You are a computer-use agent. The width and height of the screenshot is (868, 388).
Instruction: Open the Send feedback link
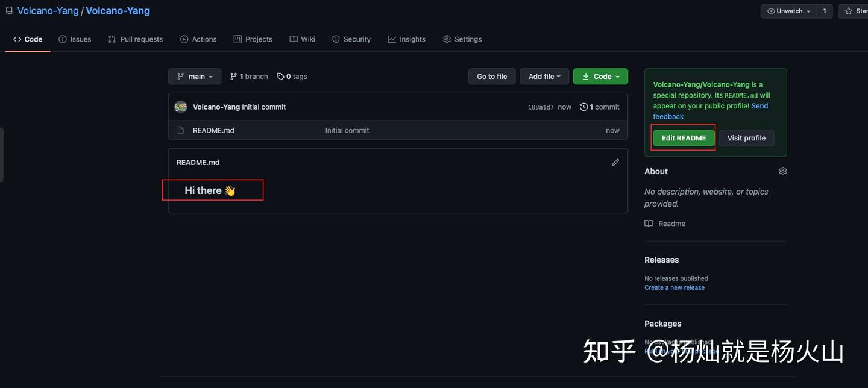(x=759, y=106)
